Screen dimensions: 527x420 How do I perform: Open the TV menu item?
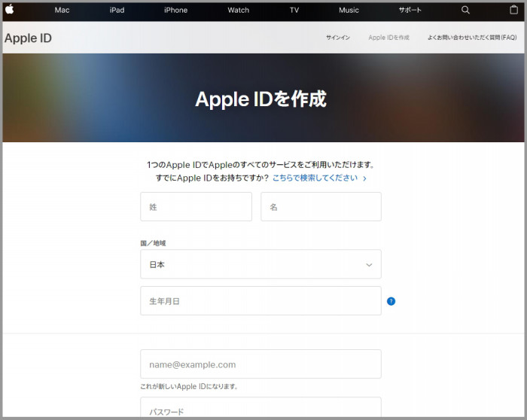294,10
